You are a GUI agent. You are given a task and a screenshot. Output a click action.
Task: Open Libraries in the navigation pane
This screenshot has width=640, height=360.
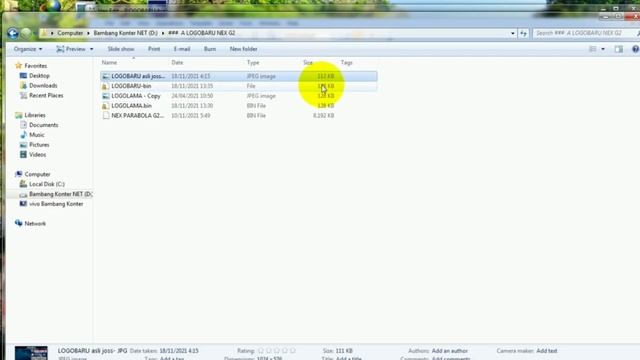pyautogui.click(x=35, y=115)
